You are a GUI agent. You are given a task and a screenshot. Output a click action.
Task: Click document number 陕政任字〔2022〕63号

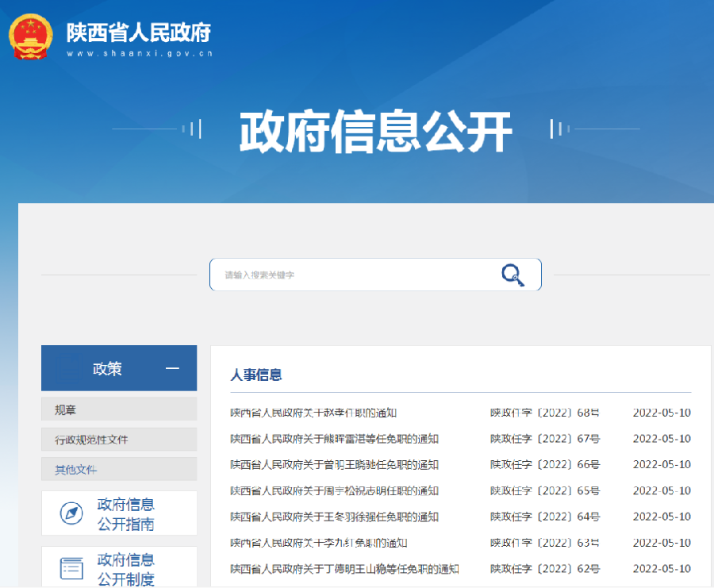pyautogui.click(x=545, y=543)
